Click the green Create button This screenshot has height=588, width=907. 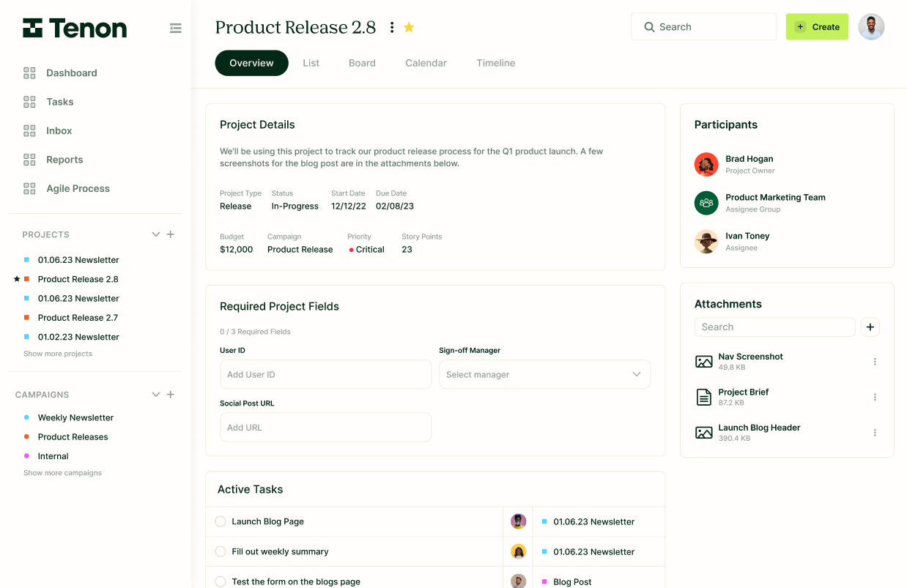pyautogui.click(x=817, y=27)
